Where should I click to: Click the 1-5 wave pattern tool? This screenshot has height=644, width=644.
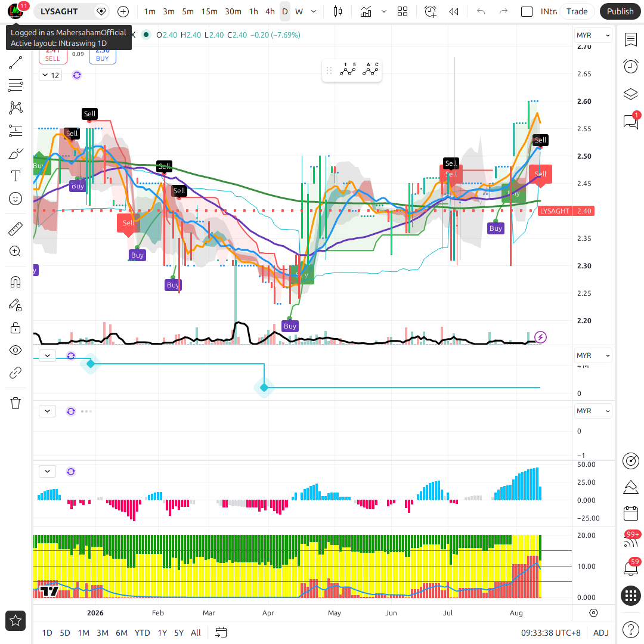pyautogui.click(x=348, y=70)
